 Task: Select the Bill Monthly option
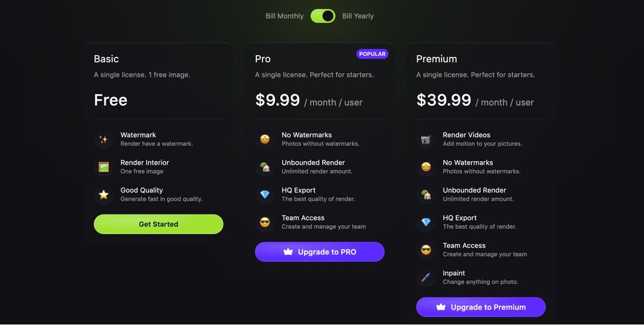(x=284, y=16)
